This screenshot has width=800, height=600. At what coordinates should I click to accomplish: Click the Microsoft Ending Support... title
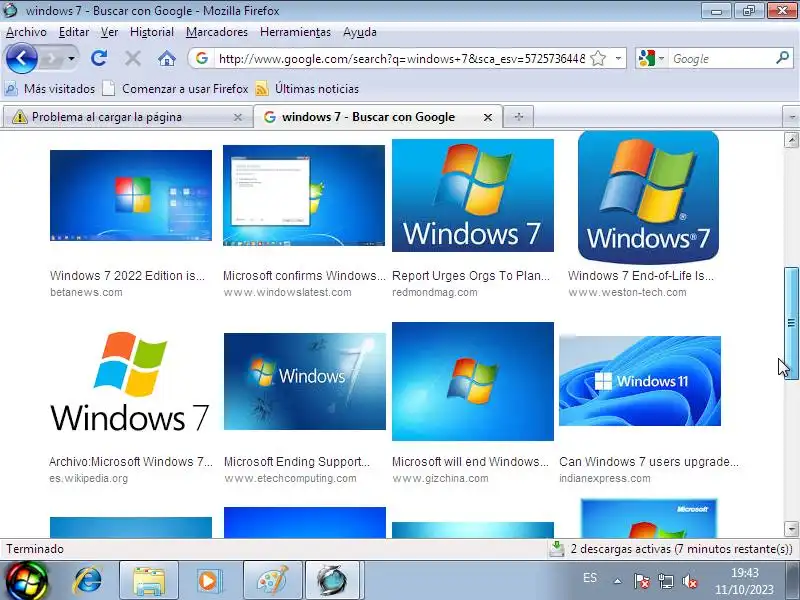coord(297,462)
